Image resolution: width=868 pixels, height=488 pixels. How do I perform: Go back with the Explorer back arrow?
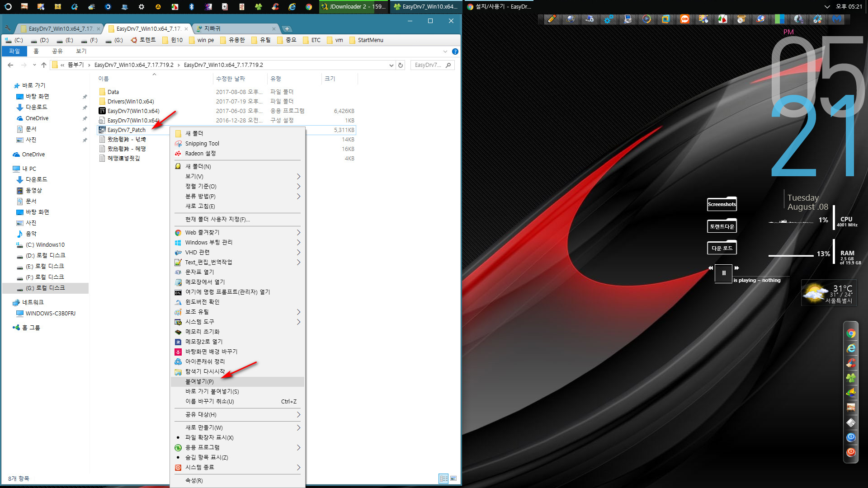click(x=10, y=65)
